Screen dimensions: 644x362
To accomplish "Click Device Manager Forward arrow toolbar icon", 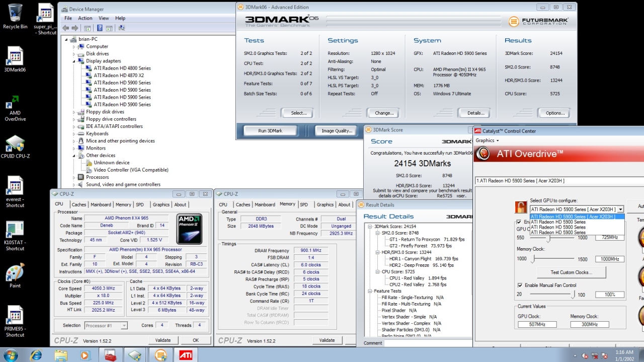I will (x=75, y=28).
